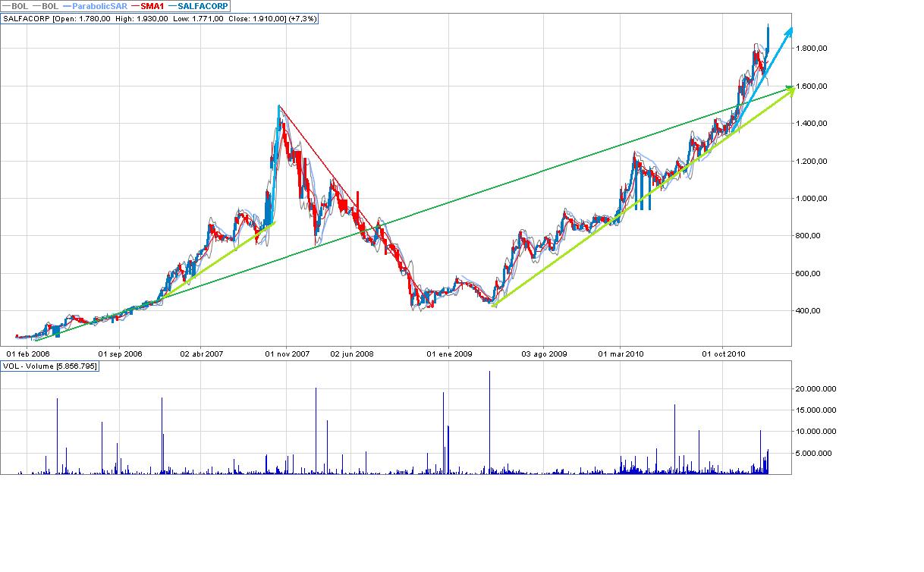Click the 1.200,00 price axis label
Screen dimensions: 924x572
811,161
